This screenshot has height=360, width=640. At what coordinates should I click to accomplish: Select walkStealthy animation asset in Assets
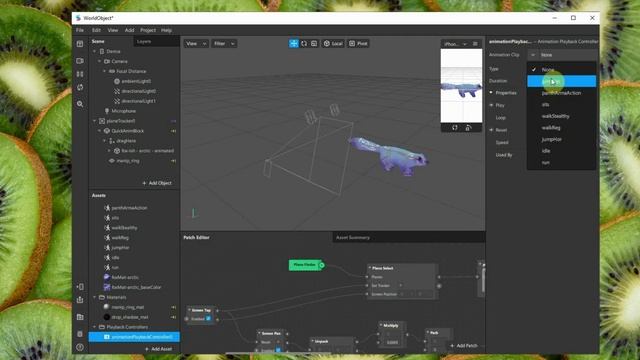click(x=124, y=228)
